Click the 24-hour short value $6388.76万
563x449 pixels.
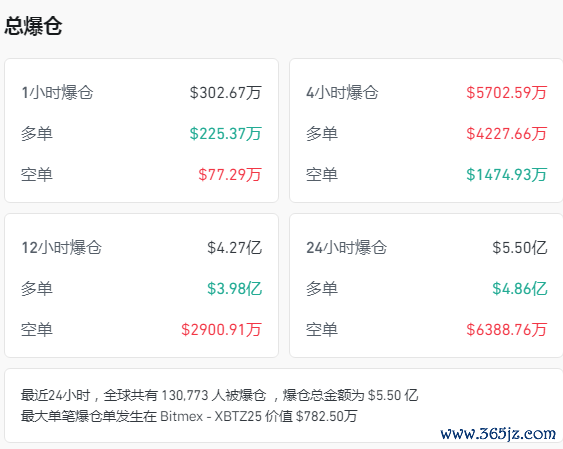[507, 329]
